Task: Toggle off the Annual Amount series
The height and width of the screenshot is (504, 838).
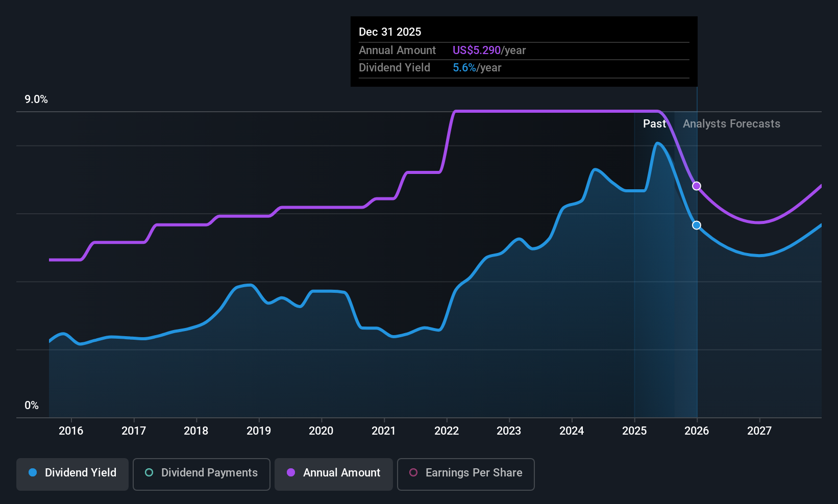Action: point(333,473)
